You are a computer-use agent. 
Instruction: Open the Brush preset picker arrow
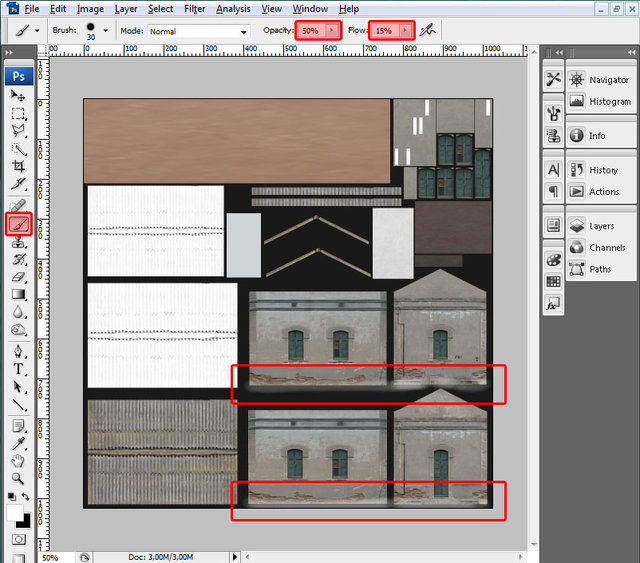coord(105,30)
